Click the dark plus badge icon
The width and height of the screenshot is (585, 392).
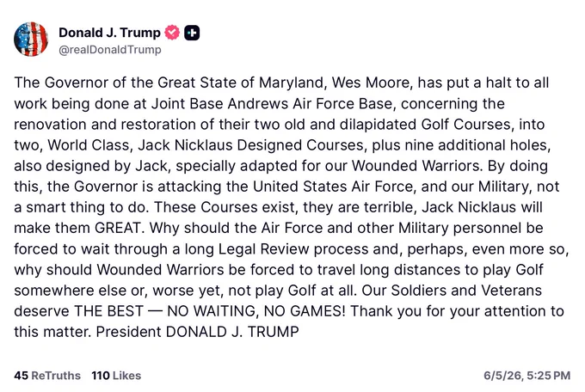click(192, 33)
